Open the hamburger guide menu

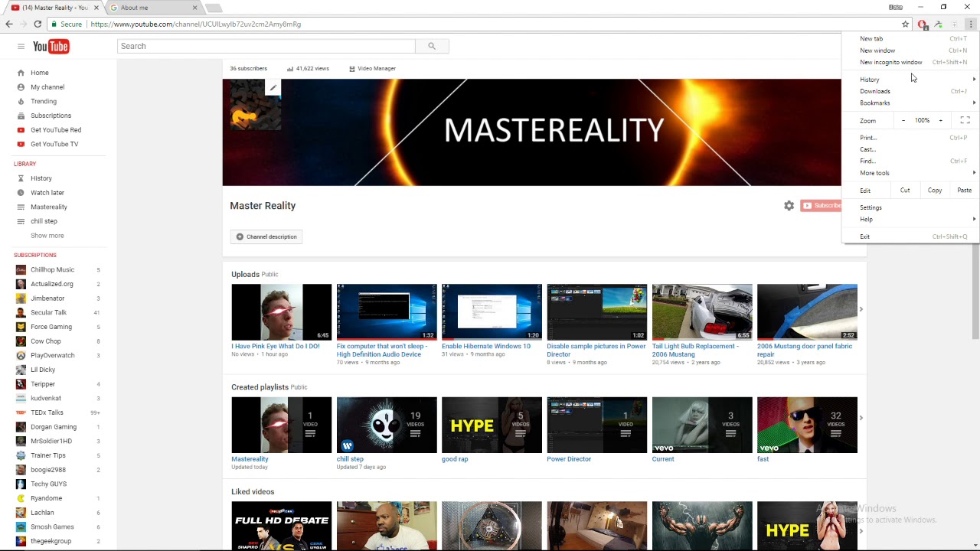pos(21,46)
